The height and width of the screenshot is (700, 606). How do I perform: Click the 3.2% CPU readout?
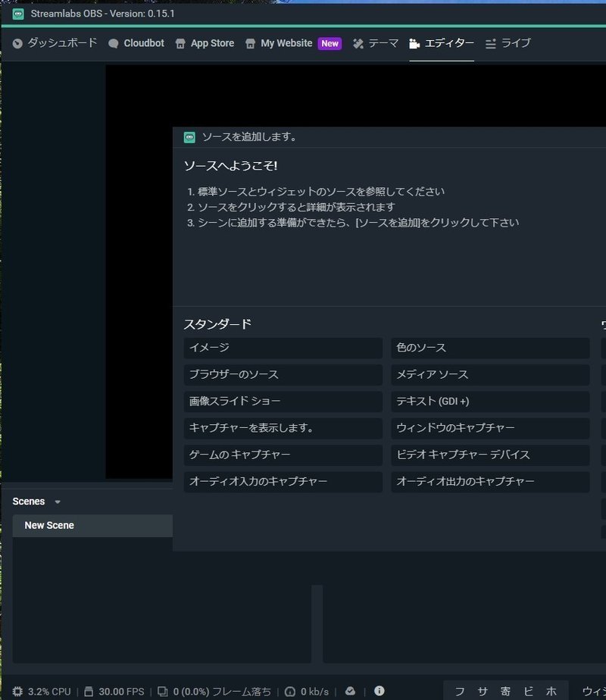[x=49, y=692]
